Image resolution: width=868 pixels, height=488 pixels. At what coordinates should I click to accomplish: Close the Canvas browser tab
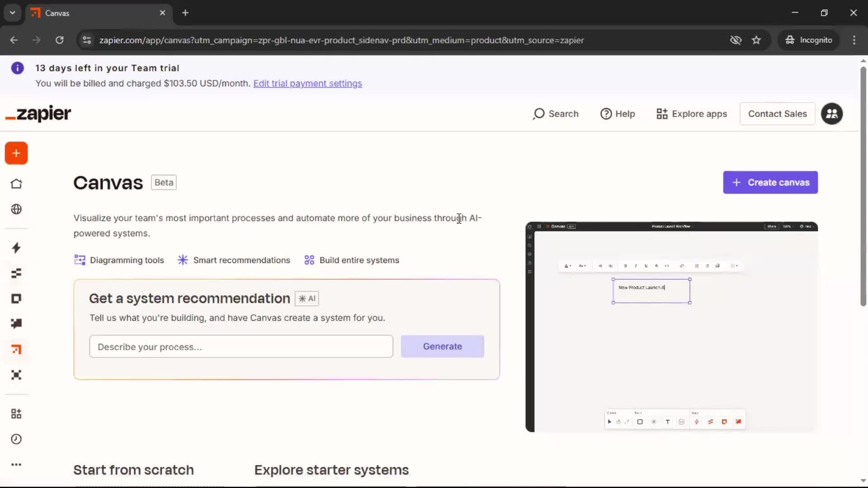(x=163, y=13)
